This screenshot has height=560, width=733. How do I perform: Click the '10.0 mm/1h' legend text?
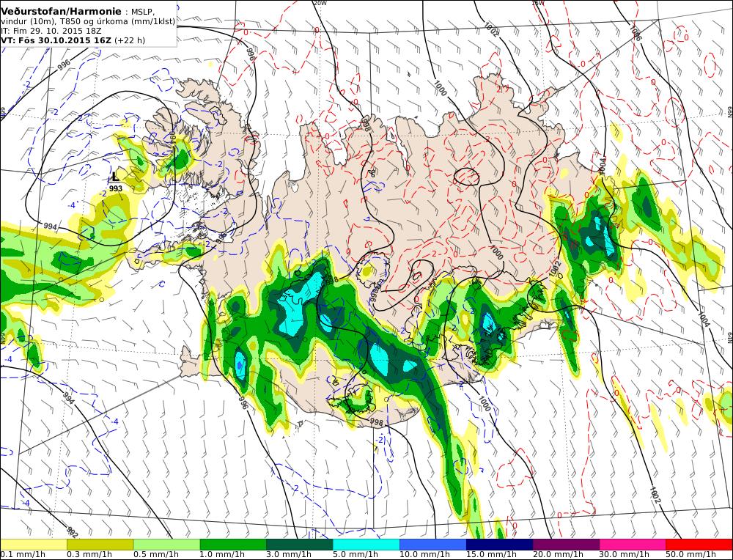click(x=425, y=554)
